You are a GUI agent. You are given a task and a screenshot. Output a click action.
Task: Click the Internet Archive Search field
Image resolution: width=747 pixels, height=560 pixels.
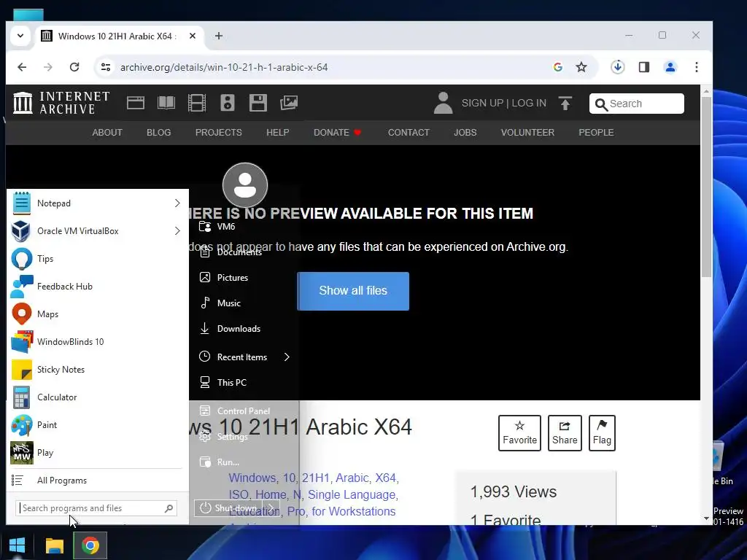(x=636, y=104)
